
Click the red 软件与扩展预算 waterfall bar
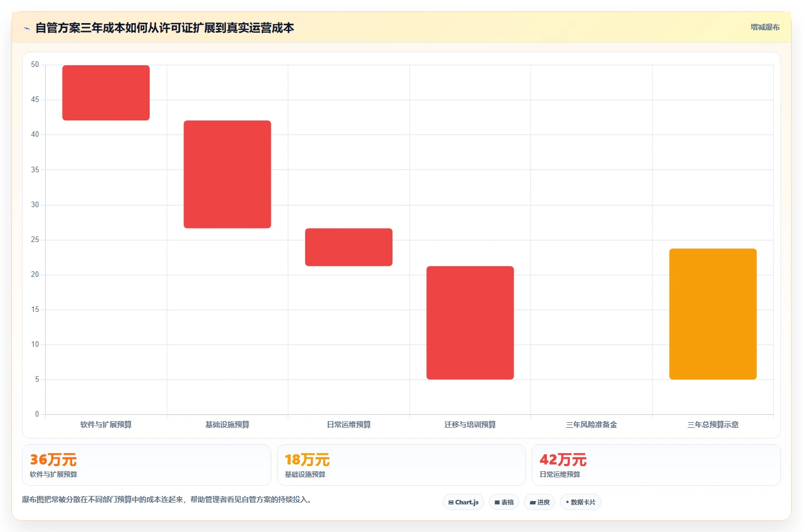(106, 93)
